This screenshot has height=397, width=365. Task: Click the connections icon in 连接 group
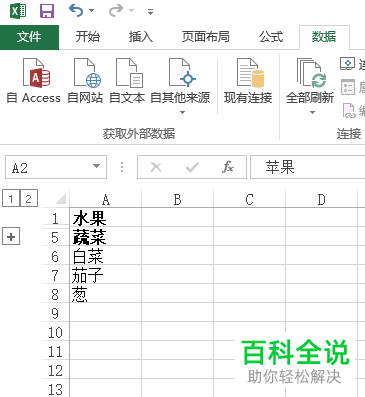[348, 63]
